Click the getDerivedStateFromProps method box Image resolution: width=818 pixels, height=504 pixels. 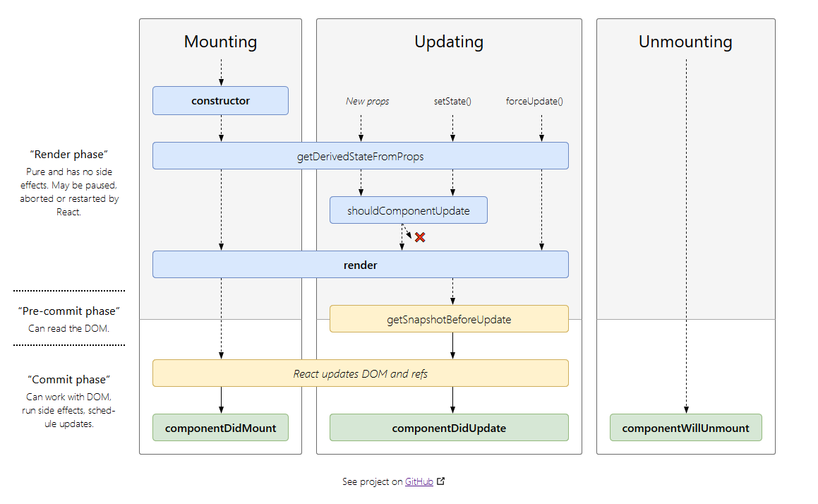coord(361,156)
